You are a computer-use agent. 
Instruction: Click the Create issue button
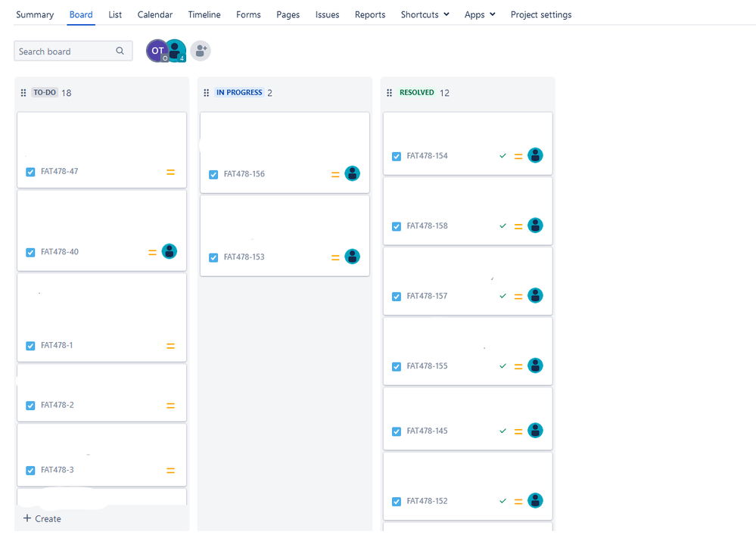[x=42, y=518]
